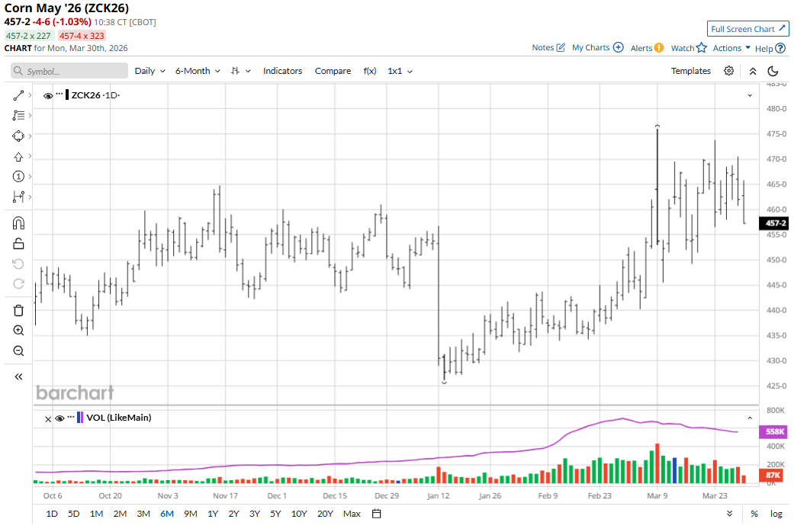Select the 1D time range
Viewport: 807px width, 532px height.
click(x=52, y=514)
